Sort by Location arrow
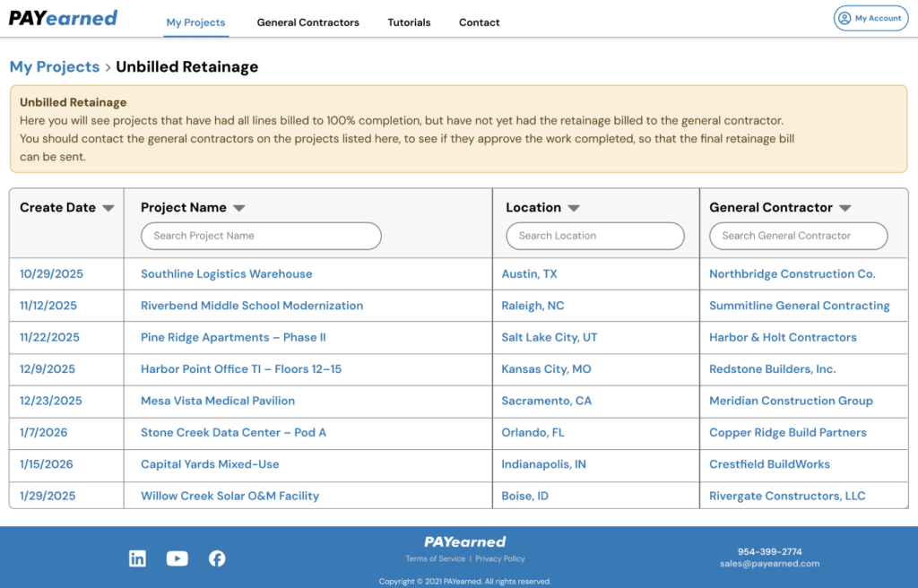Image resolution: width=918 pixels, height=588 pixels. point(574,208)
